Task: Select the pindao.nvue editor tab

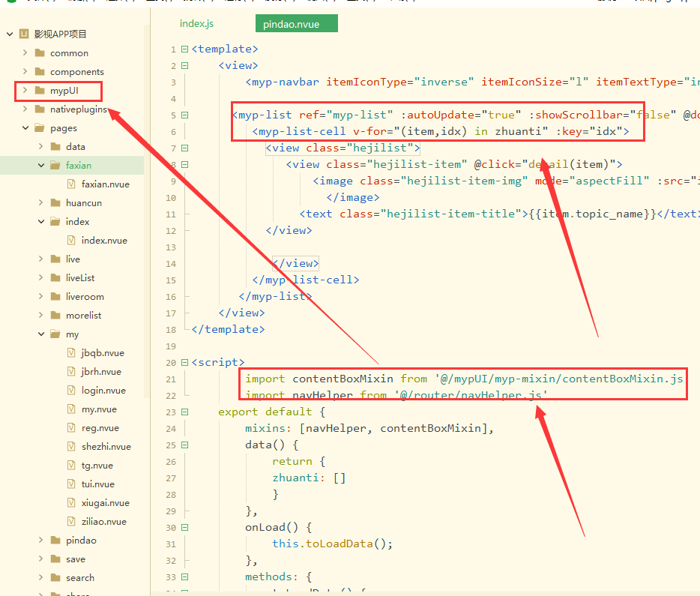Action: (x=297, y=24)
